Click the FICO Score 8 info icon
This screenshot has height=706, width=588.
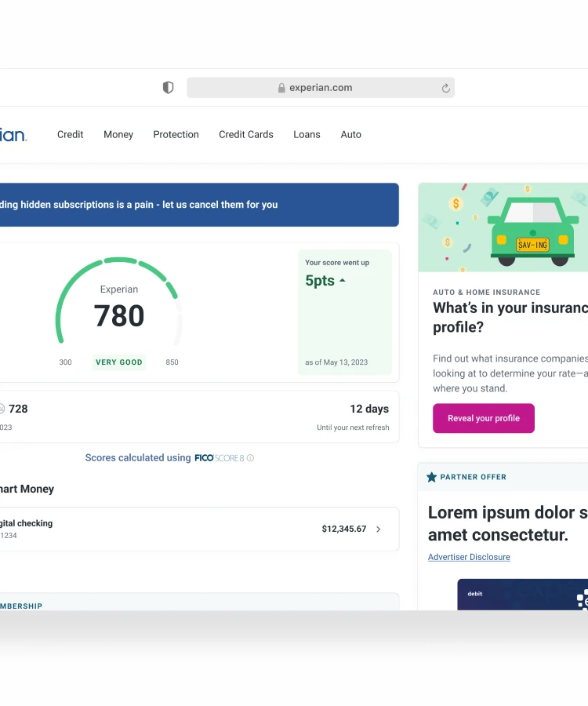(x=251, y=458)
